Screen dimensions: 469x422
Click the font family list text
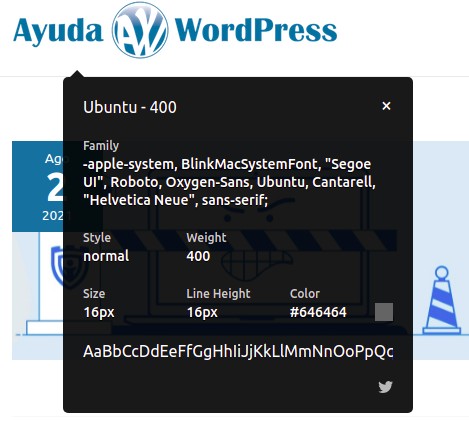[x=229, y=182]
